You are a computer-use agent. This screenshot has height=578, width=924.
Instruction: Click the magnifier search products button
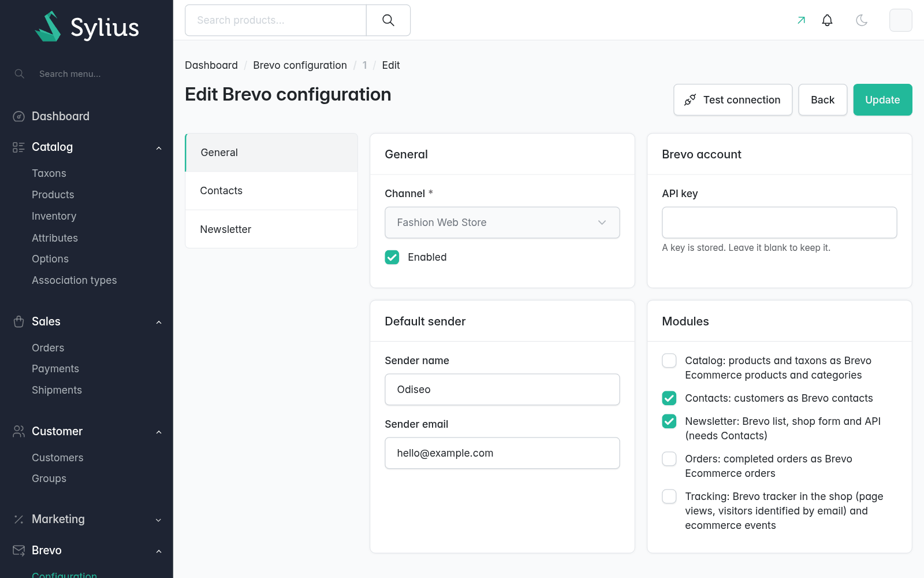coord(388,20)
